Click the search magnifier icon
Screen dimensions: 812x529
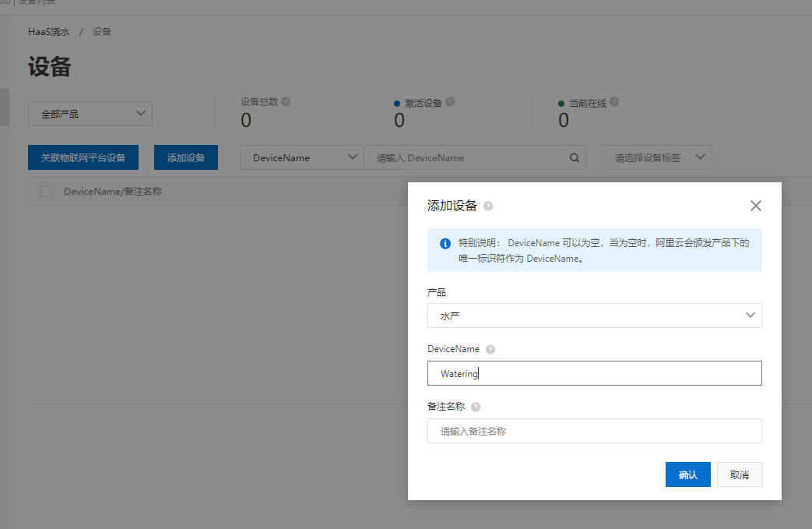coord(575,158)
